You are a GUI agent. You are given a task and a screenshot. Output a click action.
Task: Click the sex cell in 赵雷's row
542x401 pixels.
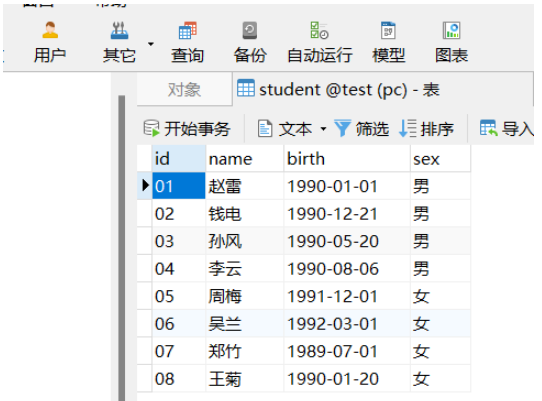(x=440, y=186)
